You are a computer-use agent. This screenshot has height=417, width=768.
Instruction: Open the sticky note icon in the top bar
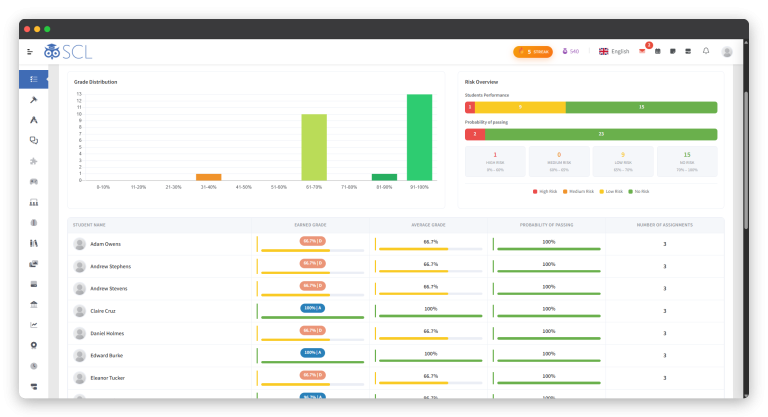(673, 51)
